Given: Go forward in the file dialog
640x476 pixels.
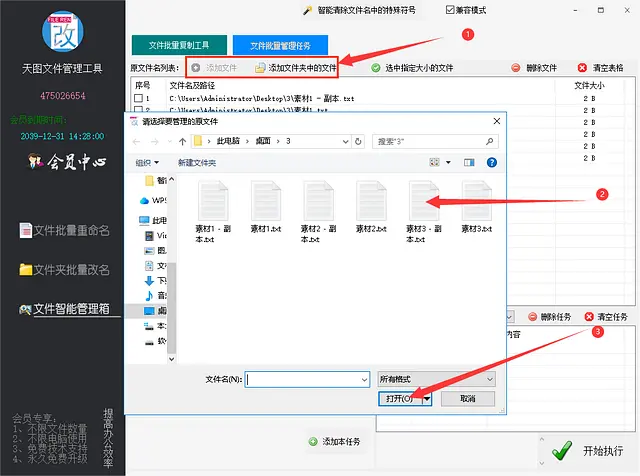Looking at the screenshot, I should 155,142.
